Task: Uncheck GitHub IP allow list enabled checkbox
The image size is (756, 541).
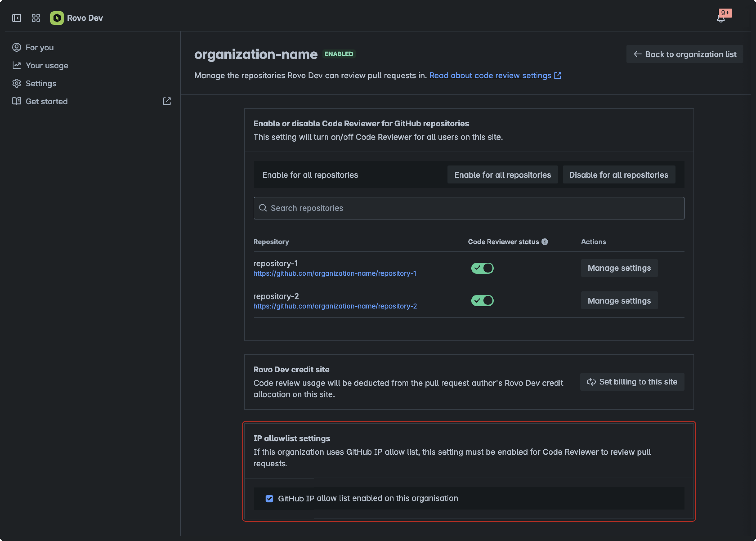Action: click(x=269, y=498)
